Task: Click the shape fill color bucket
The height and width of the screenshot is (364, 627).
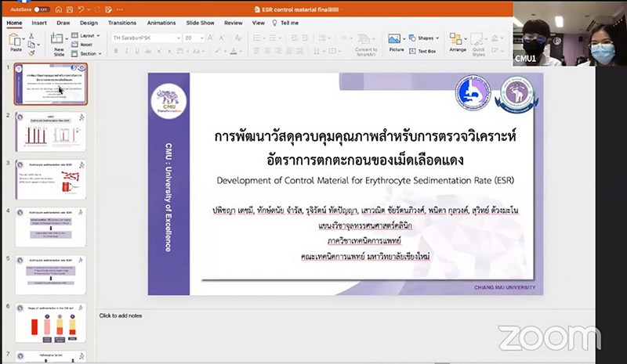Action: pos(495,38)
